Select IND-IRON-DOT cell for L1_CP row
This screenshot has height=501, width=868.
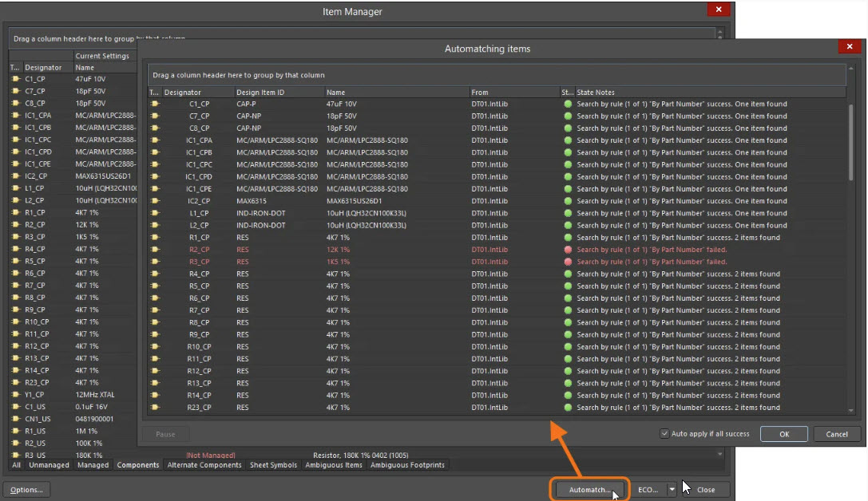(x=261, y=214)
